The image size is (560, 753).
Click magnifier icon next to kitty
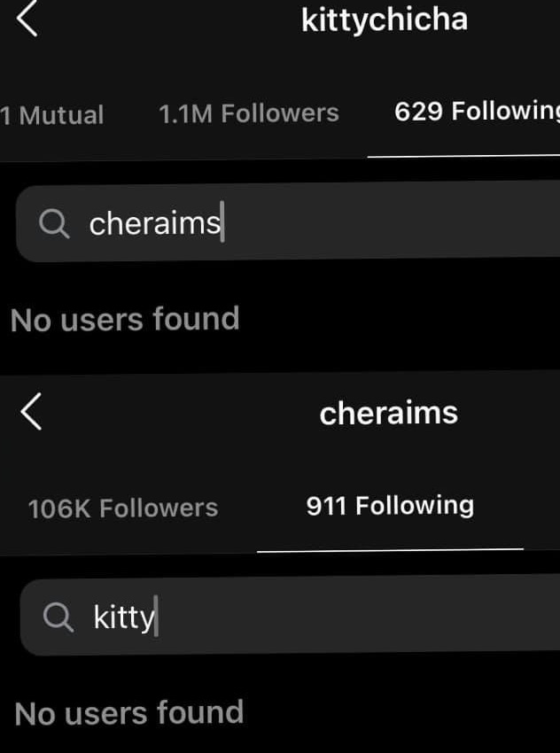(x=58, y=617)
